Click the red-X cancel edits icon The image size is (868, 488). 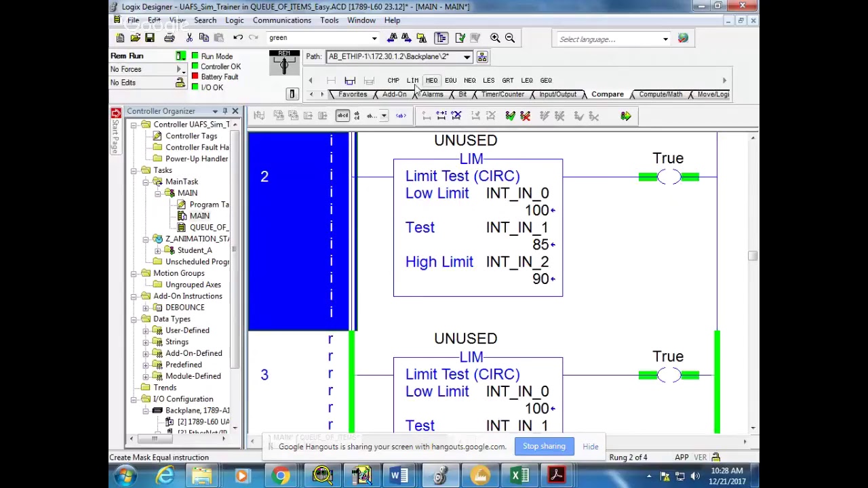(525, 116)
